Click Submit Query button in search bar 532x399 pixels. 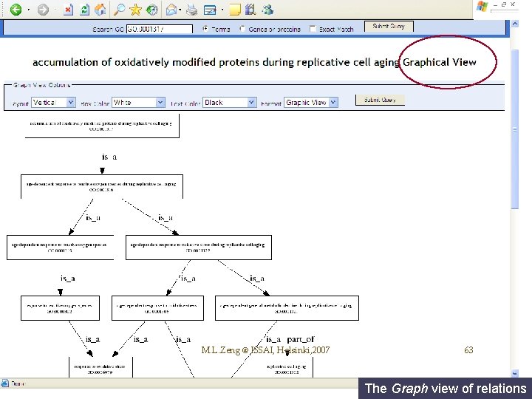pos(389,26)
